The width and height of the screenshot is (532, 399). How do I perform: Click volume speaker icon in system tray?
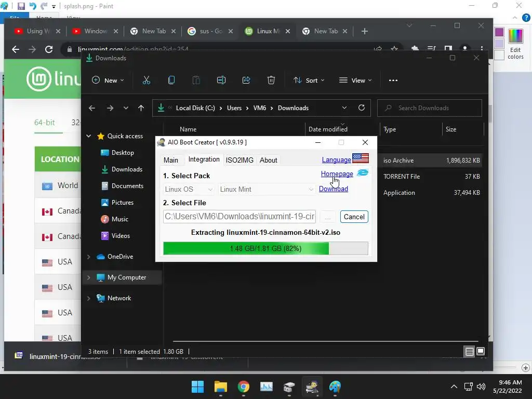[x=481, y=387]
